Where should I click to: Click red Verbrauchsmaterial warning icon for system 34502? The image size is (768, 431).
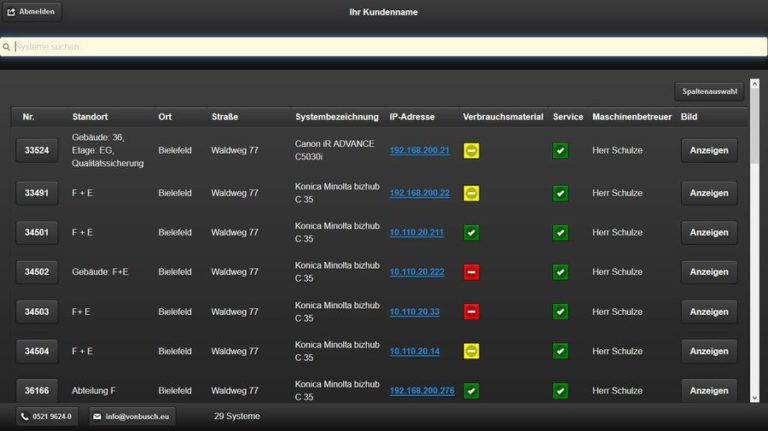471,272
